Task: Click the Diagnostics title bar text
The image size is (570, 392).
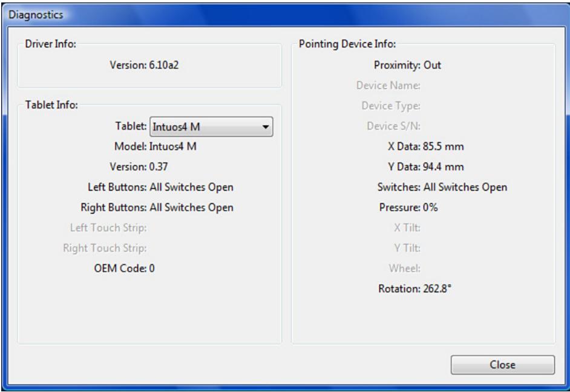Action: pyautogui.click(x=36, y=15)
